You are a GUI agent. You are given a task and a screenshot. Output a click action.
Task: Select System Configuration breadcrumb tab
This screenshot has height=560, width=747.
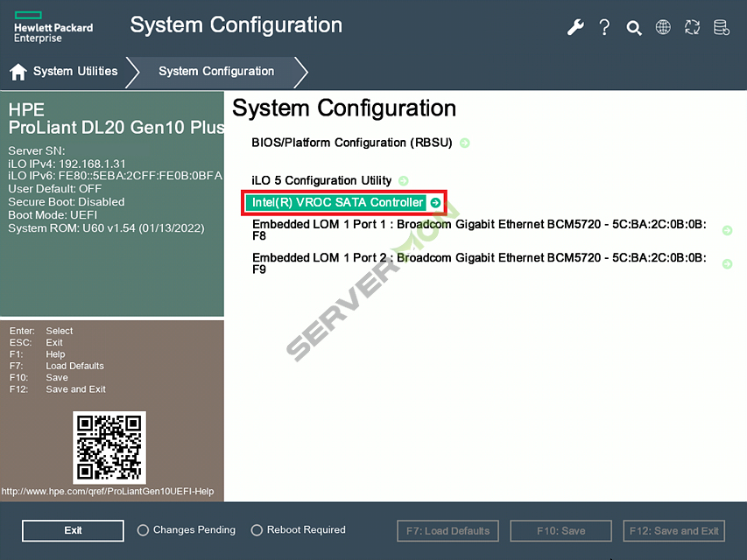coord(216,72)
